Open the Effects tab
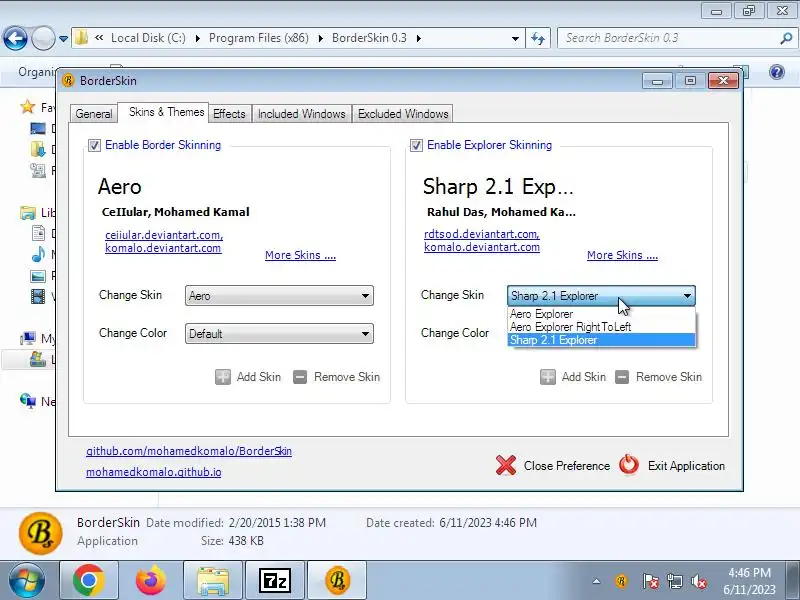Image resolution: width=800 pixels, height=600 pixels. (x=229, y=114)
